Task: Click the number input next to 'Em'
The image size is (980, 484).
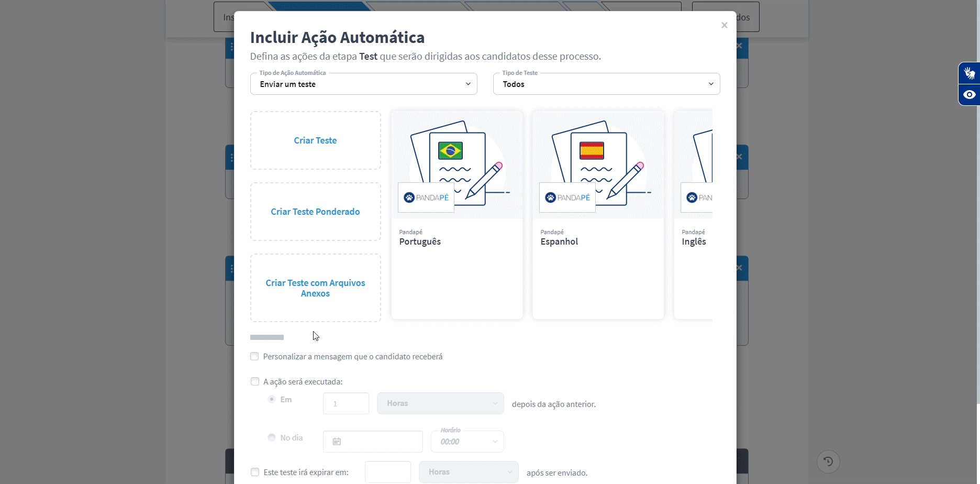Action: coord(346,403)
